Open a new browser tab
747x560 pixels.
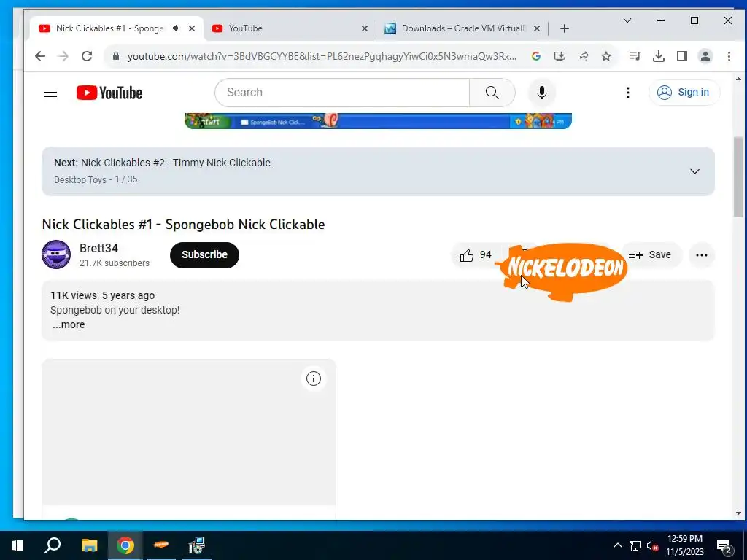click(x=565, y=28)
